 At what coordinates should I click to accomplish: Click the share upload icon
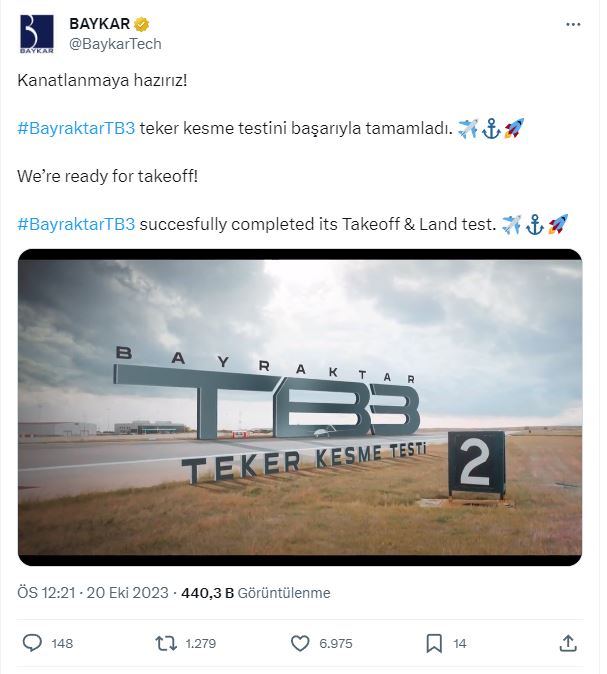point(568,643)
